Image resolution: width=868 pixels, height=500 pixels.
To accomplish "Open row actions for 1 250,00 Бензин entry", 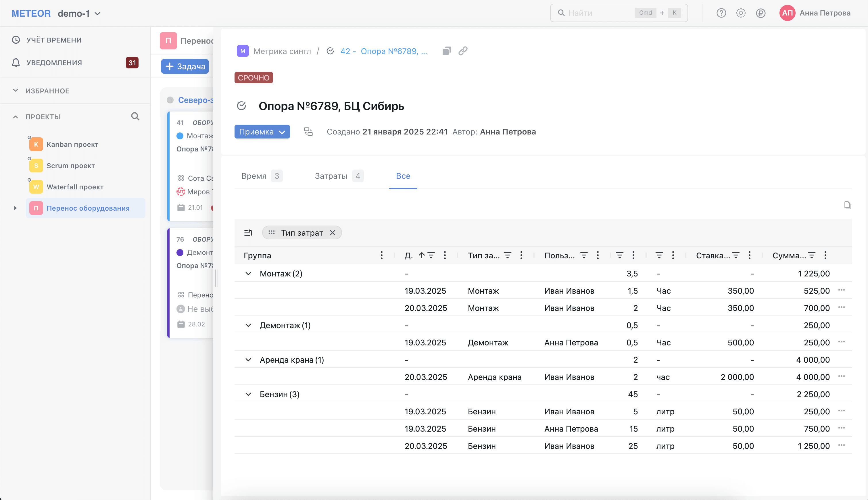I will 841,445.
